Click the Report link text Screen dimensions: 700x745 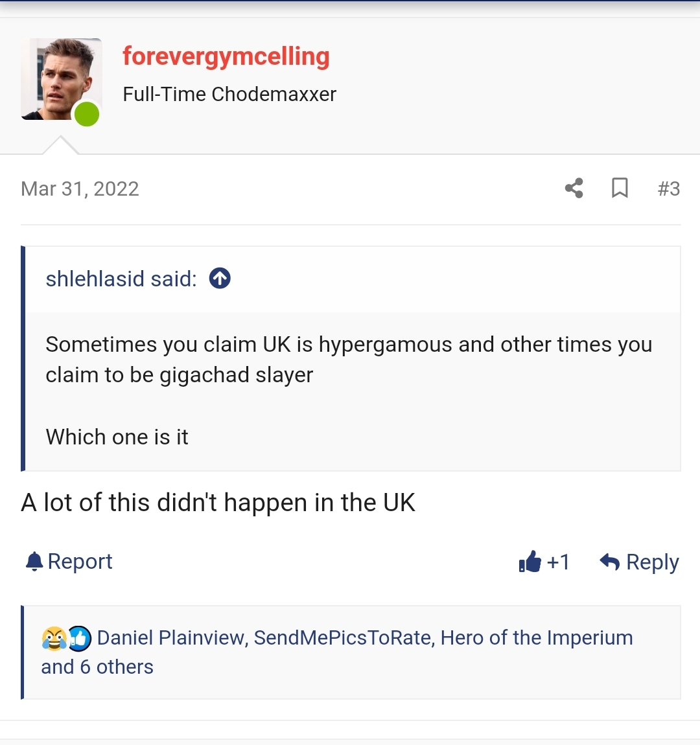click(80, 562)
